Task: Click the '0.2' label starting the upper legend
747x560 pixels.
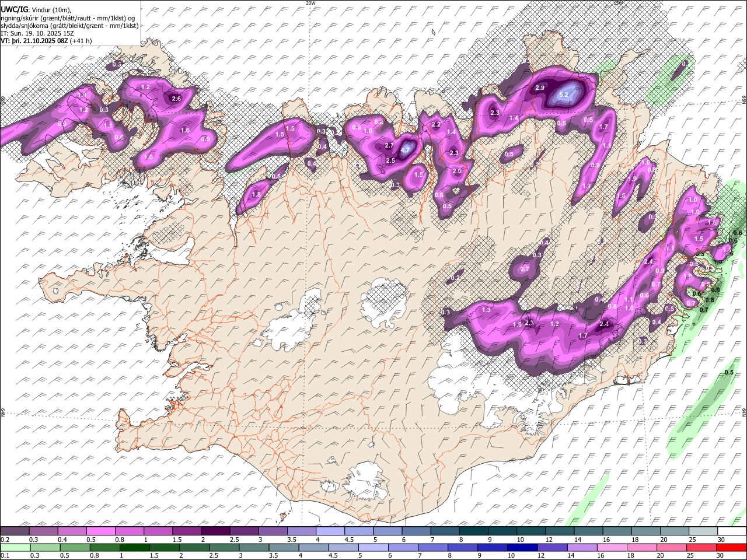Action: 5,540
